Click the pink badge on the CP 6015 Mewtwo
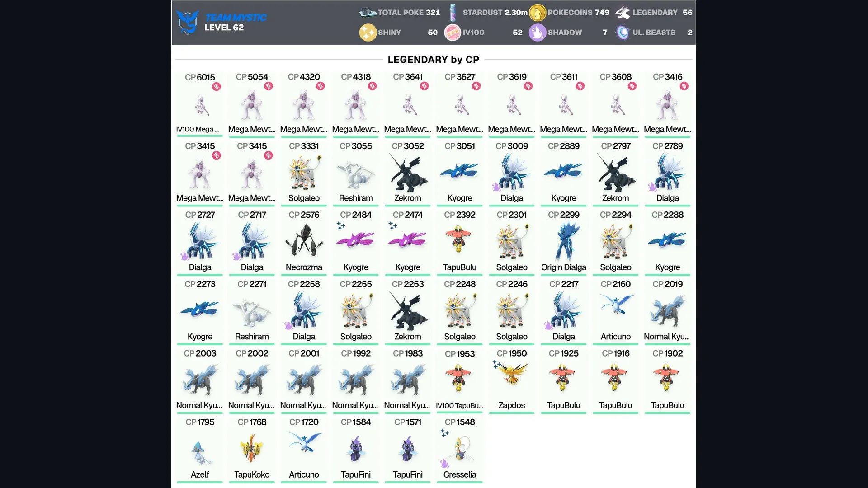 (217, 86)
